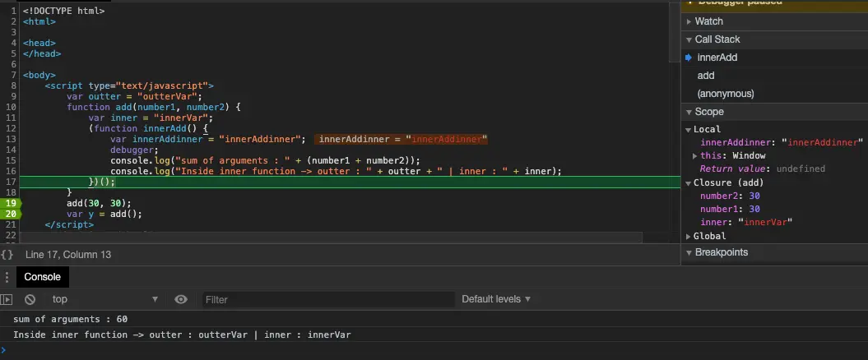868x360 pixels.
Task: Select the Console drawer tab
Action: [43, 277]
